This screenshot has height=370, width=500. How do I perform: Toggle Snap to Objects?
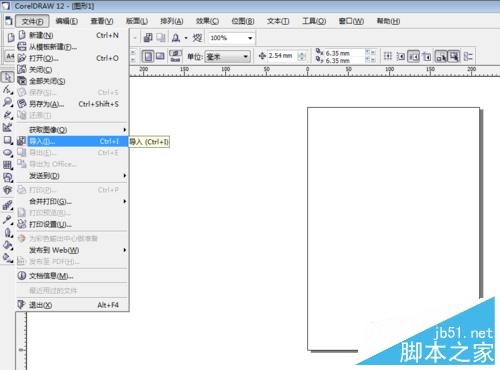click(x=414, y=56)
